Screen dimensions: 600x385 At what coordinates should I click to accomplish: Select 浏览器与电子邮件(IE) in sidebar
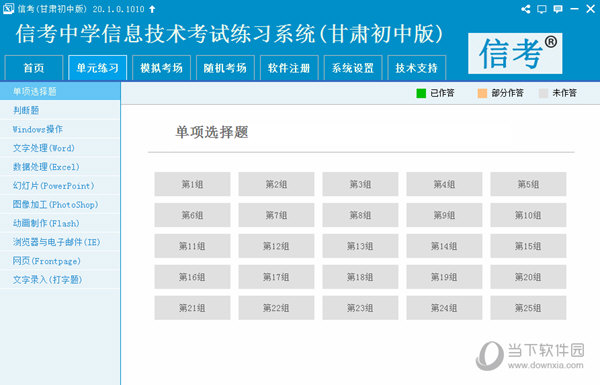tap(60, 242)
